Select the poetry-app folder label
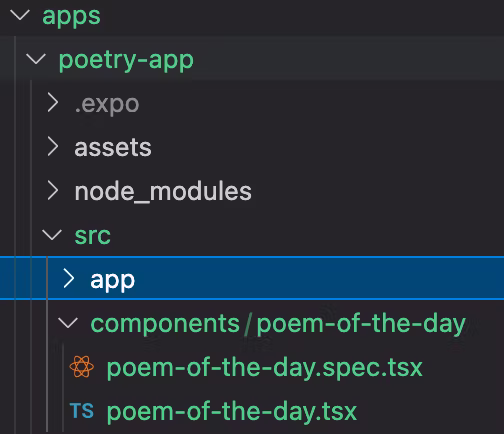Screen dimensions: 504x434 point(126,60)
